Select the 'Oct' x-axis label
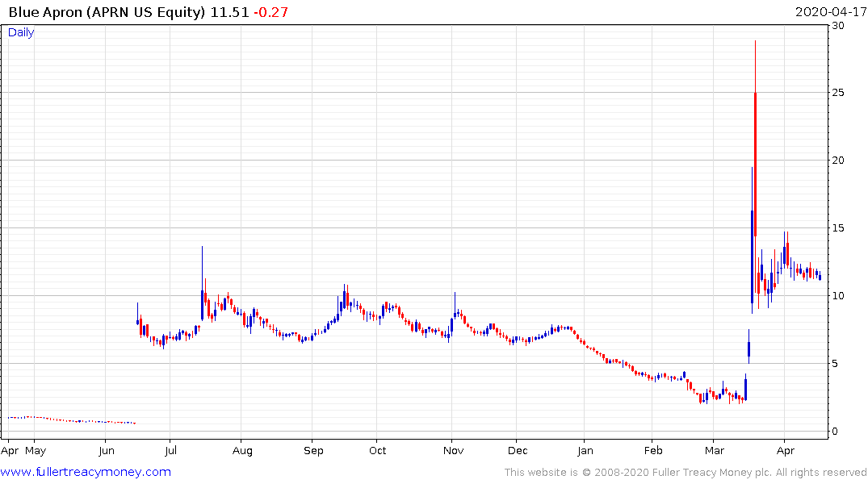This screenshot has height=484, width=868. 378,450
